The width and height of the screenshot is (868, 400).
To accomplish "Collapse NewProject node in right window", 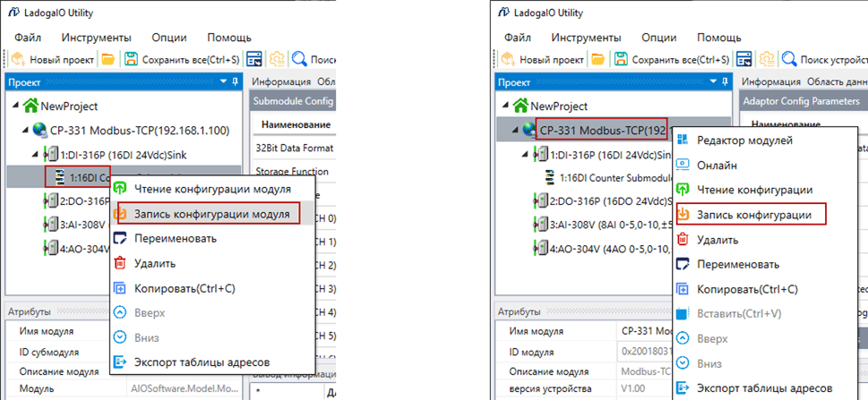I will (503, 106).
